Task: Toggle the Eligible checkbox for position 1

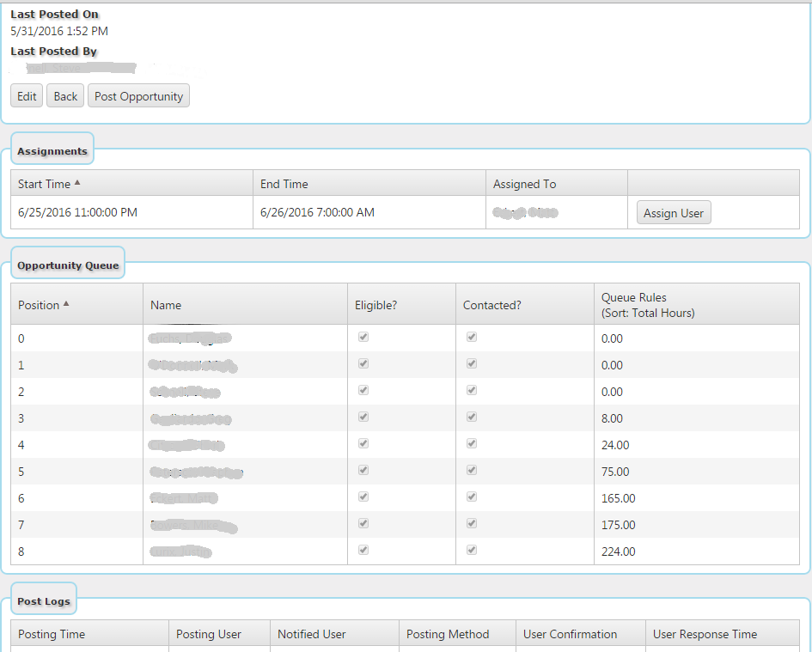Action: click(363, 363)
